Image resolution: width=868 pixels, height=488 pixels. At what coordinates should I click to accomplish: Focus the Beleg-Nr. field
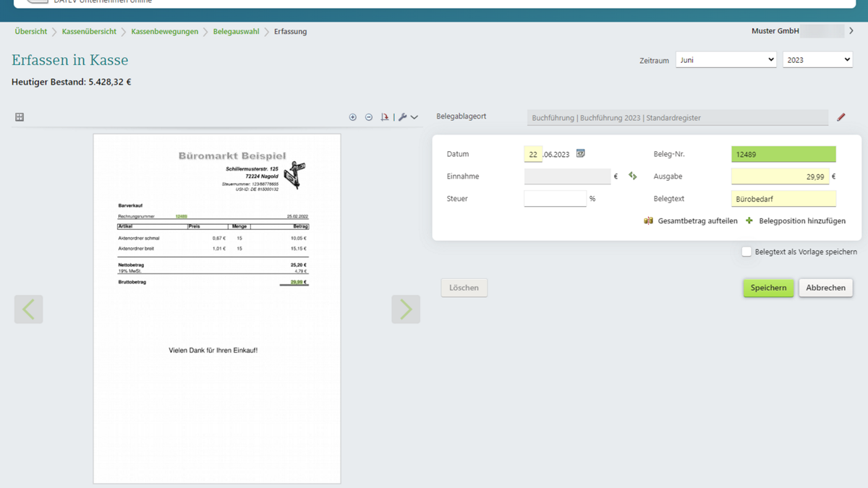(x=784, y=154)
